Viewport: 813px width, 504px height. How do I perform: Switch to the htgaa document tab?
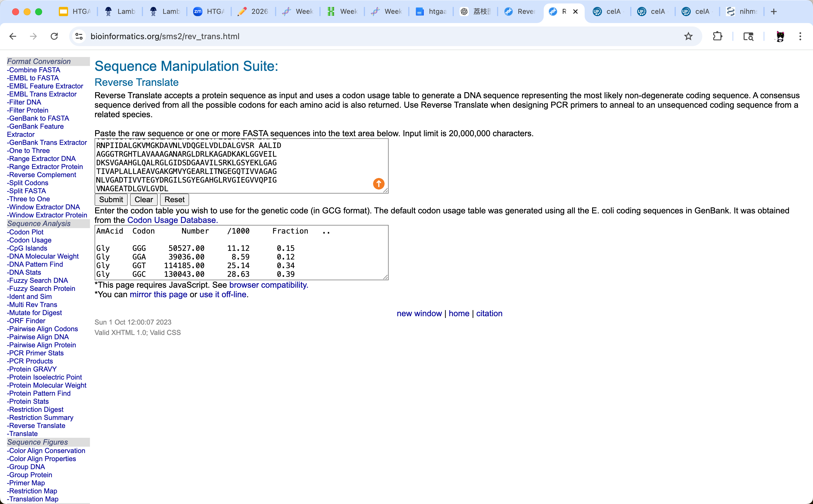click(x=431, y=12)
